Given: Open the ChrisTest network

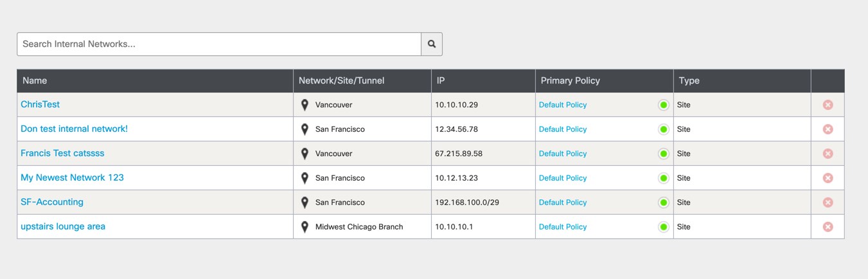Looking at the screenshot, I should coord(40,104).
